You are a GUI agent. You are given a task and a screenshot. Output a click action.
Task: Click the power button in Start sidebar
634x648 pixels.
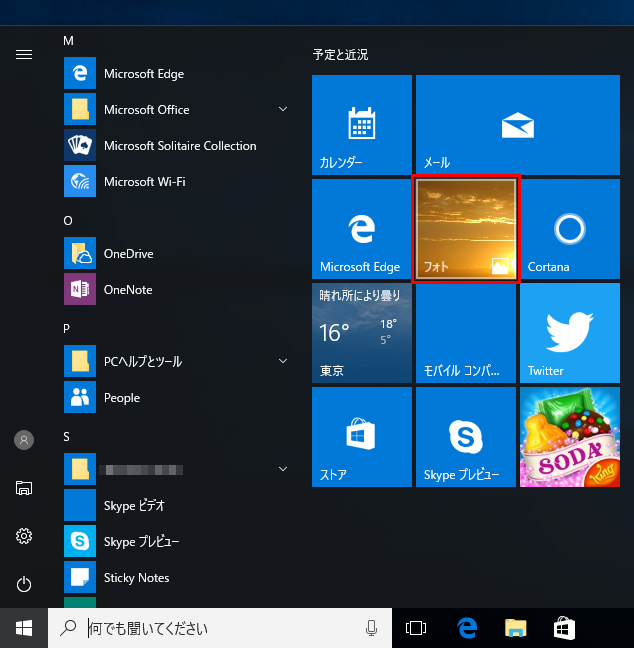point(24,585)
